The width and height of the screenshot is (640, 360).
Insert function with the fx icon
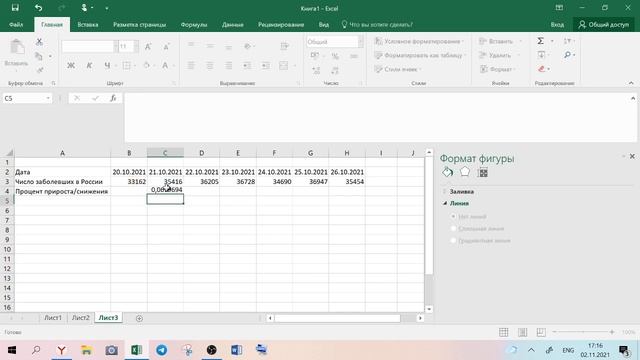(x=113, y=98)
